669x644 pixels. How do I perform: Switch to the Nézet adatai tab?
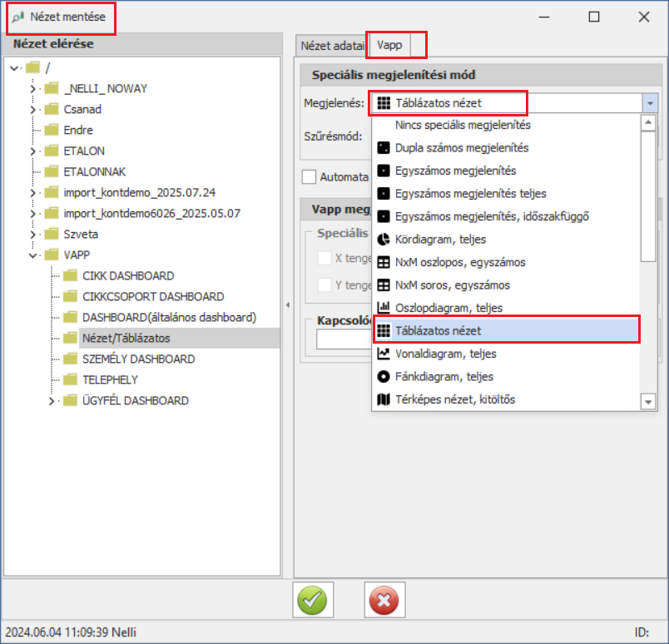(332, 46)
